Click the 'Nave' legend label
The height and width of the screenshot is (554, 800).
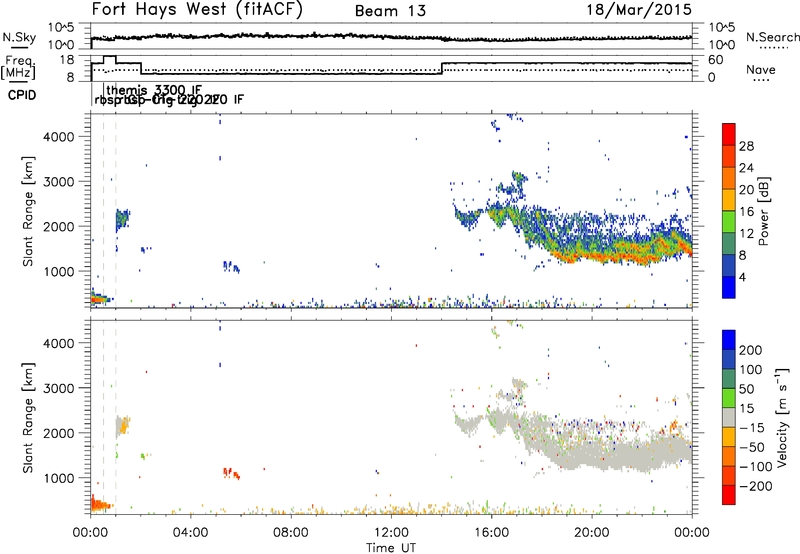point(761,70)
